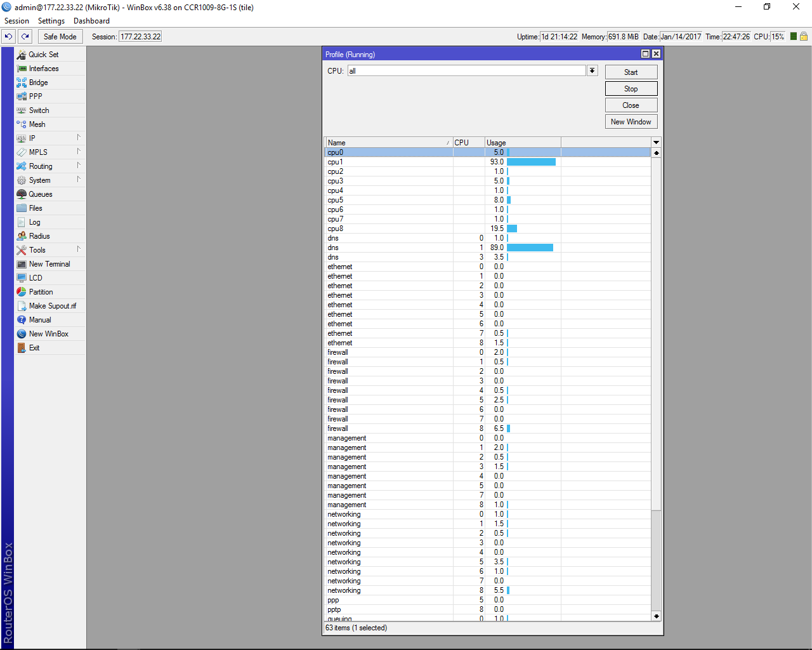Select the cpu5 row
Viewport: 812px width, 650px height.
coord(488,200)
